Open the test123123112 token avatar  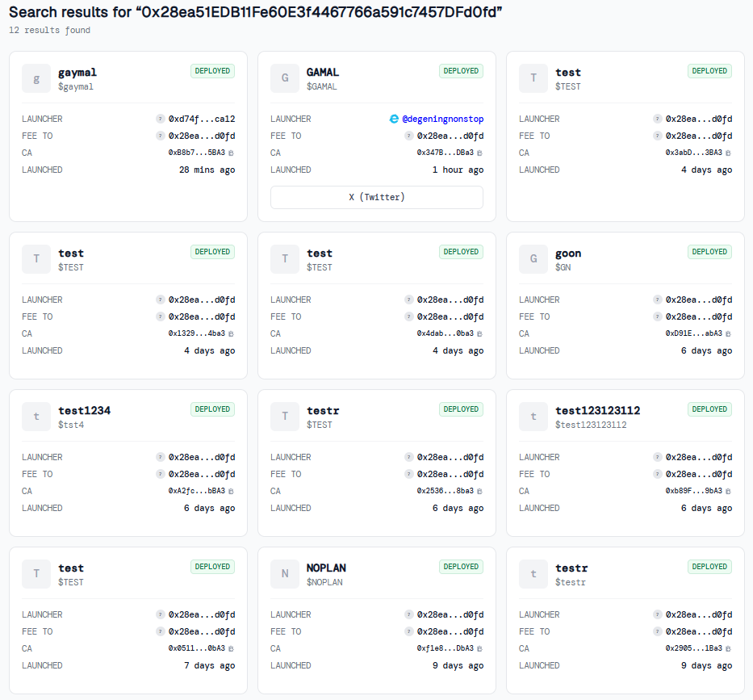(533, 417)
